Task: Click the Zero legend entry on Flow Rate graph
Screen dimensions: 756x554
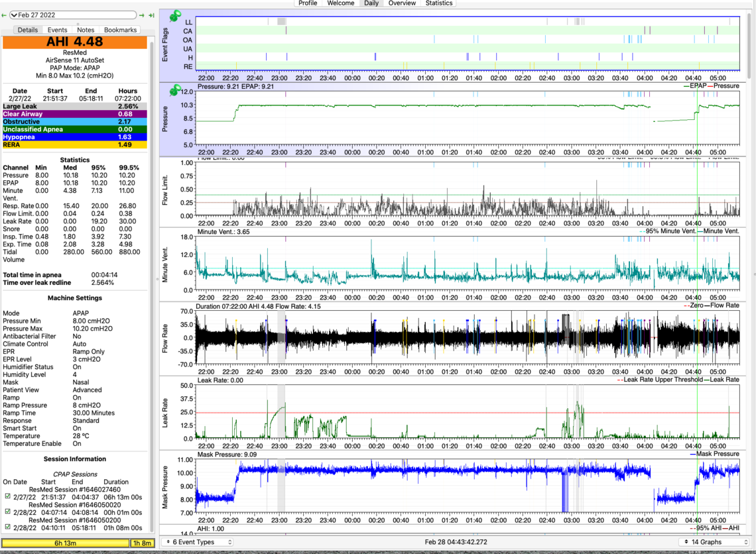Action: (x=693, y=305)
